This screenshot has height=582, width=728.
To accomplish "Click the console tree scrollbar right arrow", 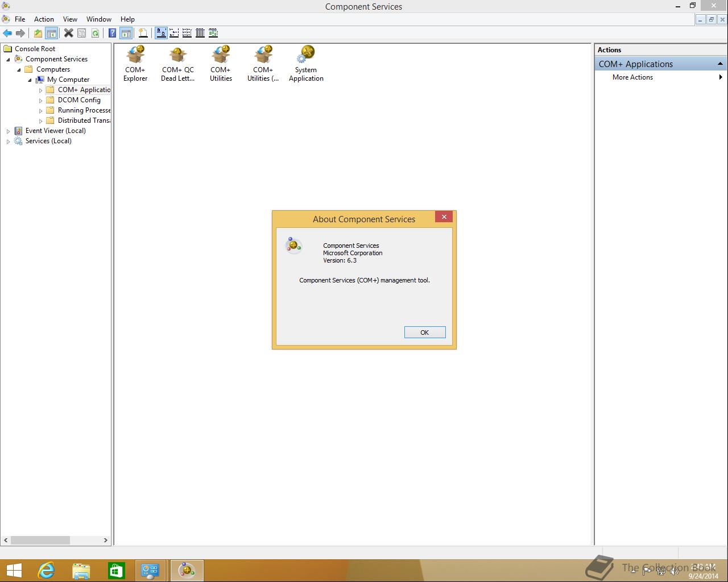I will 105,540.
